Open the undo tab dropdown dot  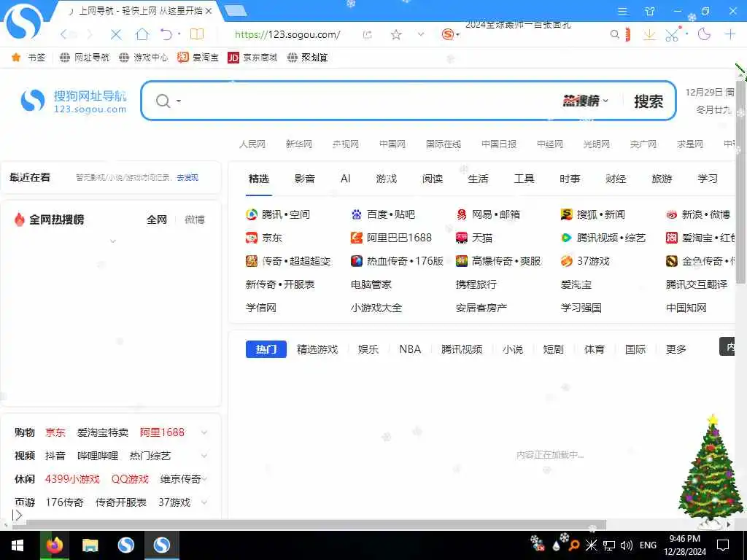(179, 34)
